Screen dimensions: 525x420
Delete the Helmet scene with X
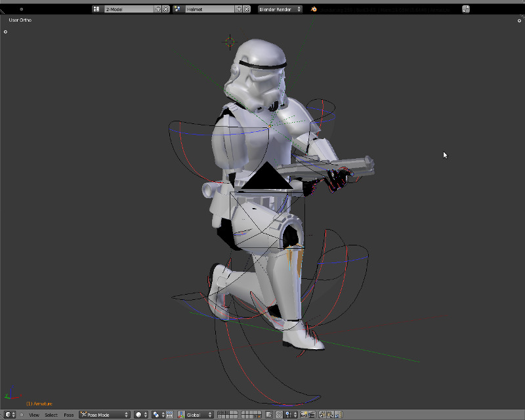pos(247,9)
